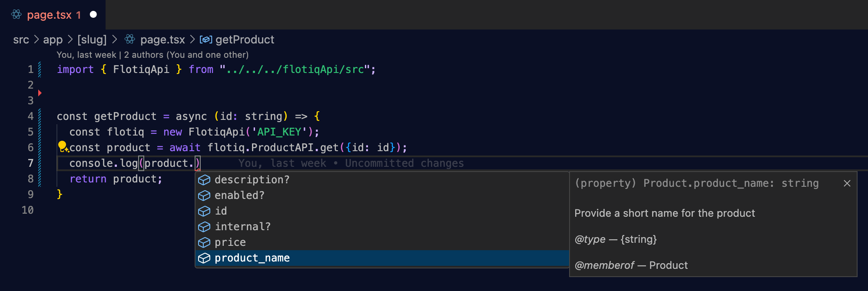Click line number 1 in gutter
Image resolution: width=868 pixels, height=291 pixels.
click(x=30, y=69)
